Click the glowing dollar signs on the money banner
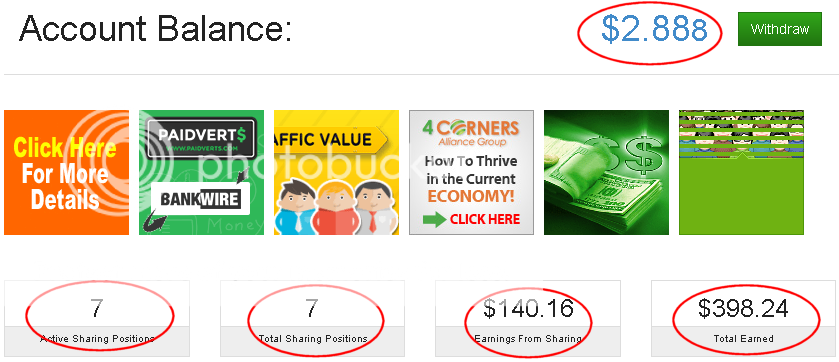The width and height of the screenshot is (839, 362). 624,154
